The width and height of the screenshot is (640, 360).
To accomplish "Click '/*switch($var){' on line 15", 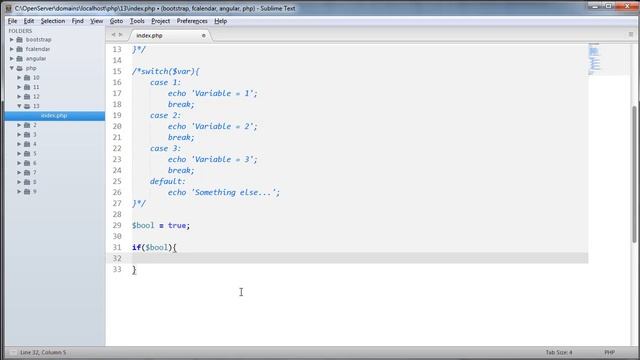I will pos(165,71).
